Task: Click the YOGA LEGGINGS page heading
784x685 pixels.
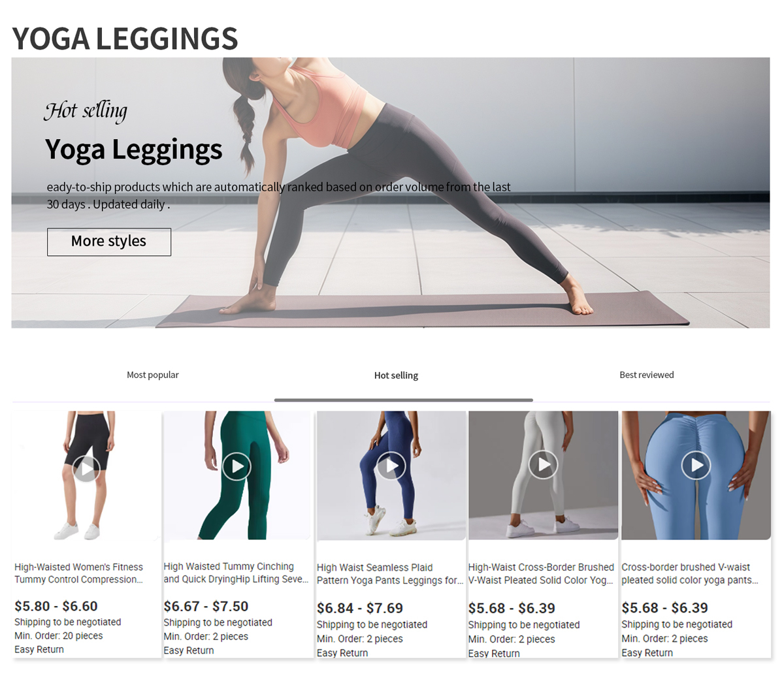Action: click(x=125, y=39)
